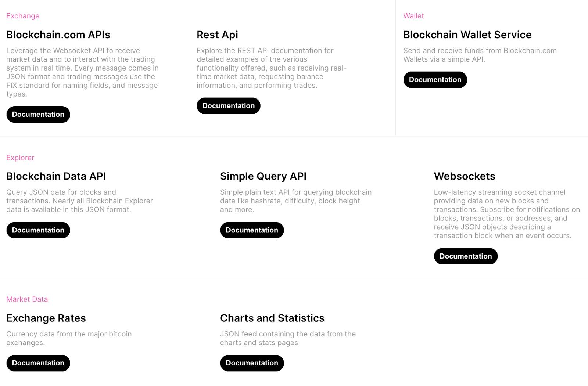
Task: Open Blockchain Data API Documentation button
Action: [x=38, y=230]
